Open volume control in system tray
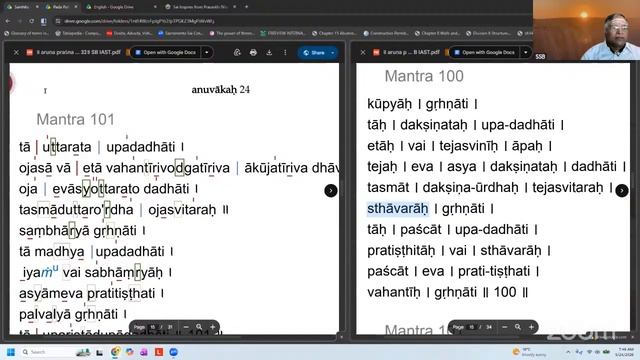Viewport: 640px width, 360px height. click(598, 352)
